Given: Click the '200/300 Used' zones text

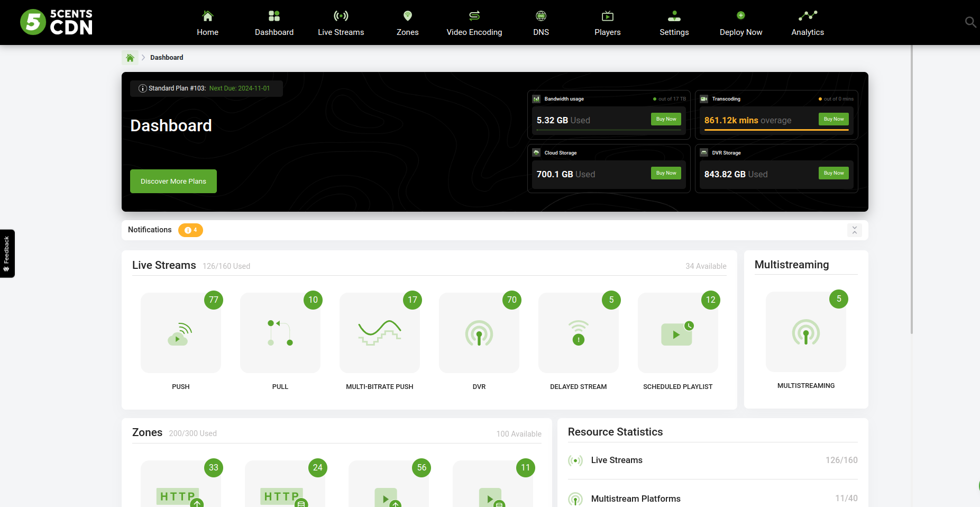Looking at the screenshot, I should (193, 433).
